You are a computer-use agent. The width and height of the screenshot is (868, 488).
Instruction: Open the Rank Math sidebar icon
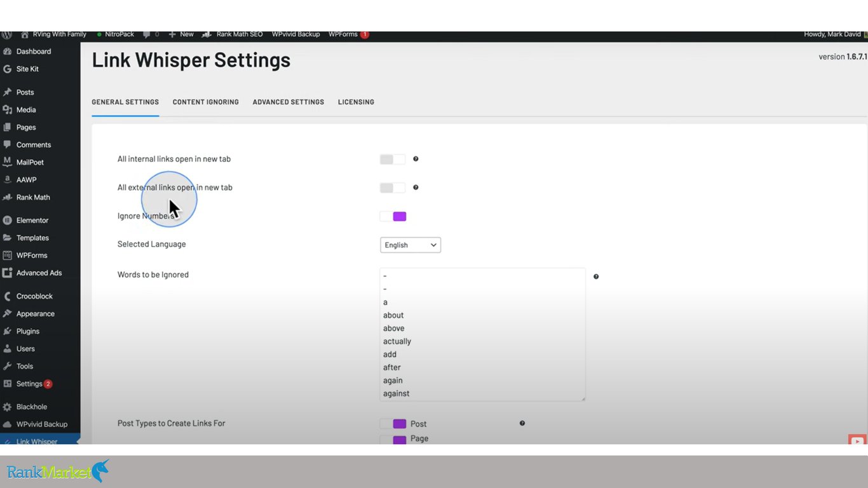click(7, 197)
